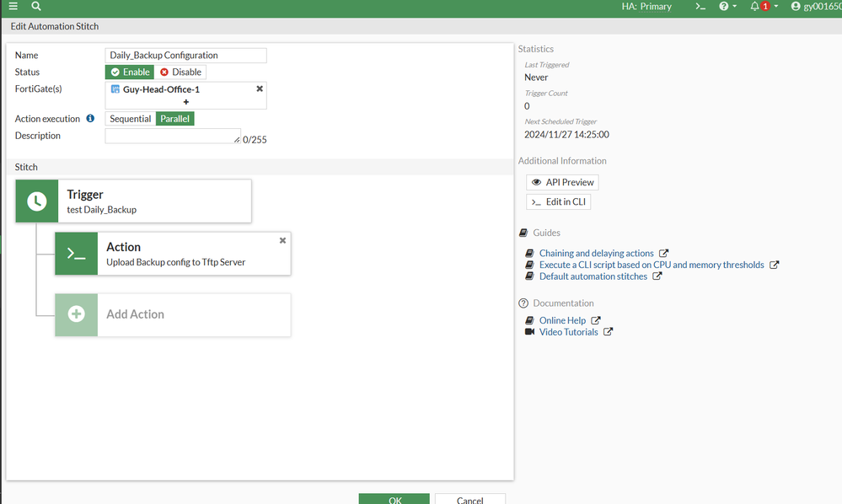This screenshot has height=504, width=842.
Task: Open the Online Help link
Action: point(562,320)
